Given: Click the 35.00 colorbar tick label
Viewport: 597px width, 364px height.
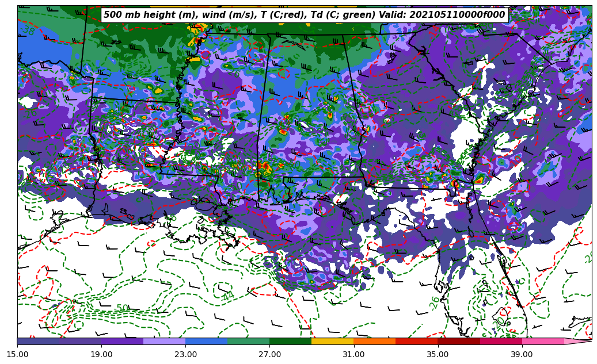Looking at the screenshot, I should [438, 354].
